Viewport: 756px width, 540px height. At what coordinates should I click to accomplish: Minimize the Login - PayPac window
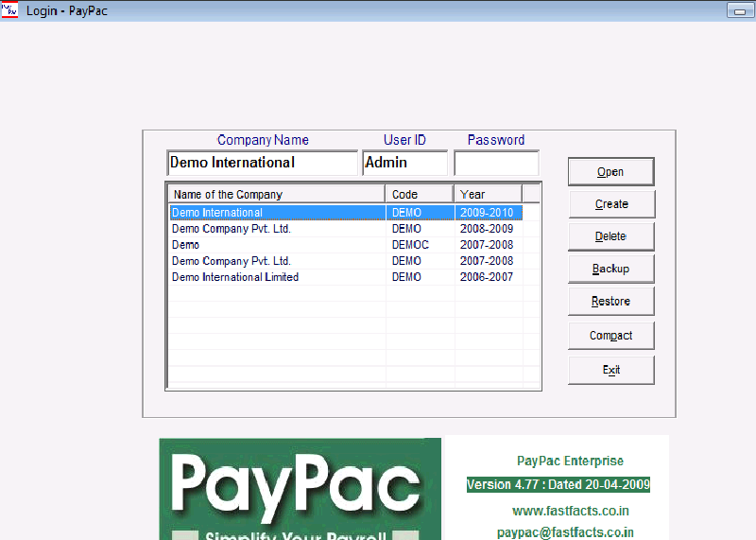click(740, 10)
